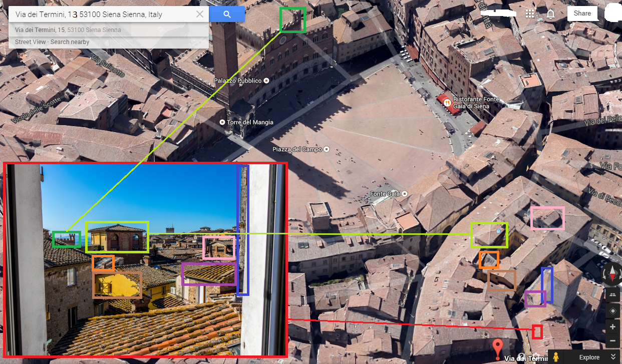Image resolution: width=622 pixels, height=364 pixels.
Task: Toggle the tilt view button
Action: tap(612, 294)
